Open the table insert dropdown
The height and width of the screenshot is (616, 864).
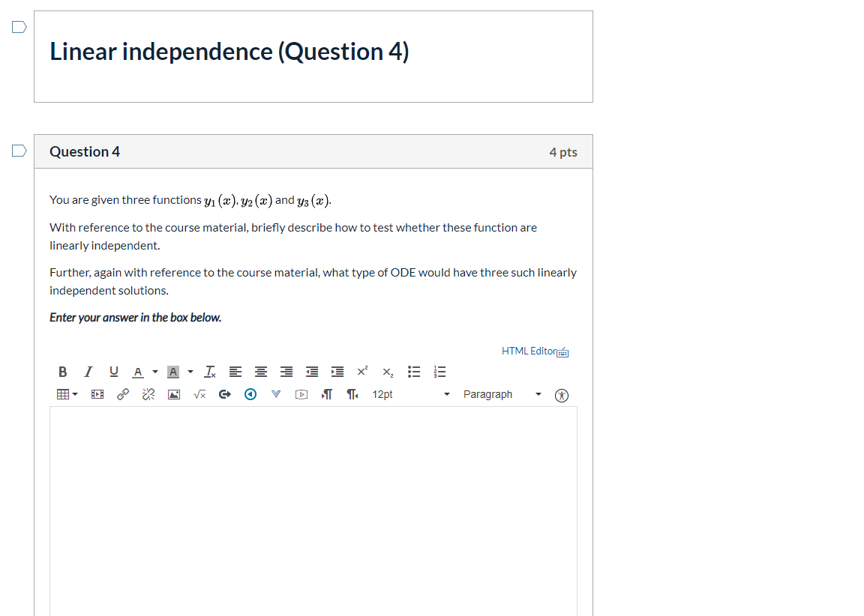pyautogui.click(x=66, y=394)
